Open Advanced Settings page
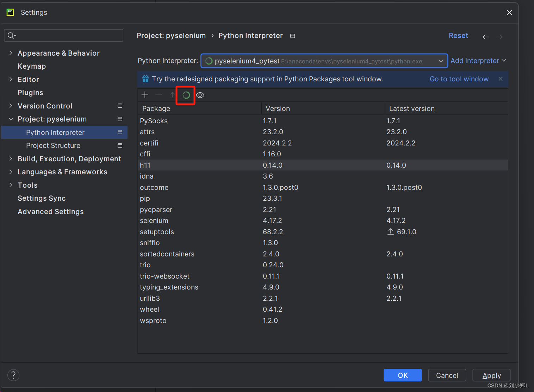The width and height of the screenshot is (534, 392). coord(51,212)
